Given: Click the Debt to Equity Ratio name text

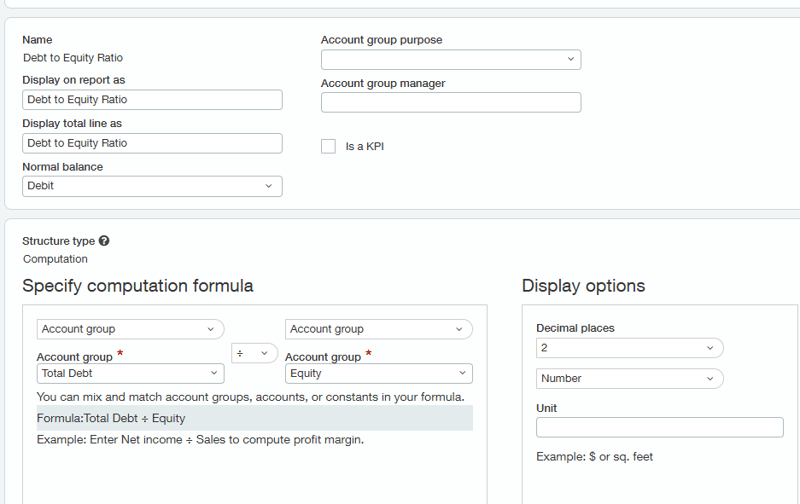Looking at the screenshot, I should click(x=73, y=58).
